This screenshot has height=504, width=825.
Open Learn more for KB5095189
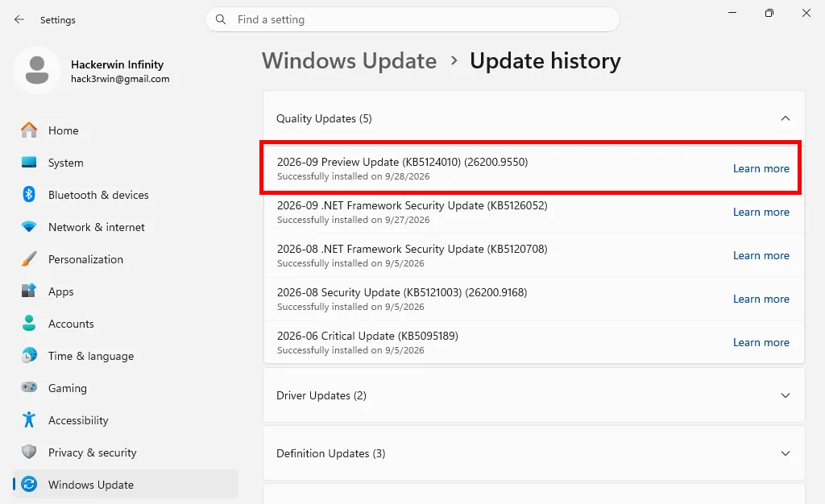761,342
